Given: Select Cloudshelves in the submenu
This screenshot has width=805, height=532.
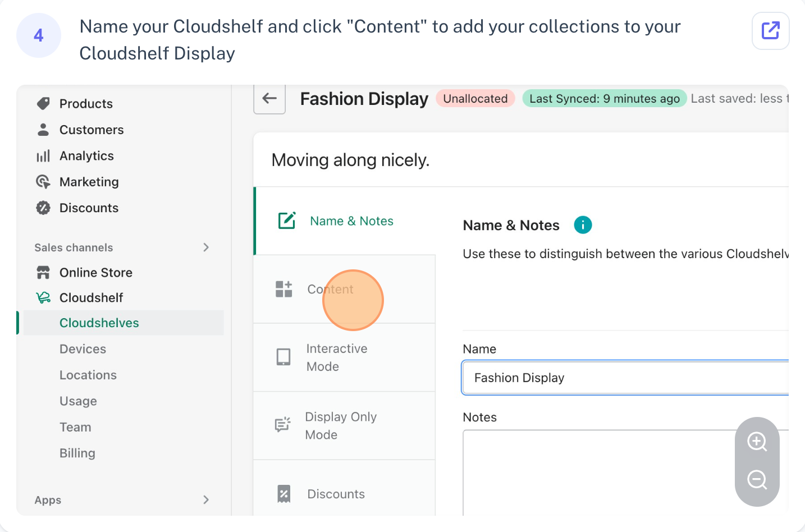Looking at the screenshot, I should coord(124,323).
